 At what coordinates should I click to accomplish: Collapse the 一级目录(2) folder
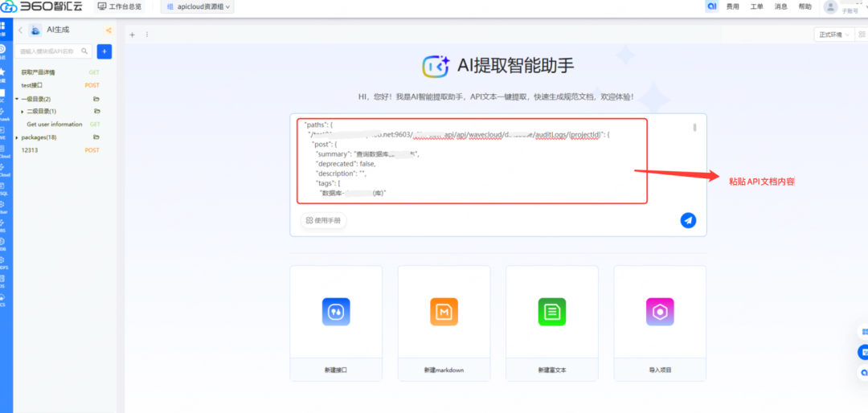(x=17, y=99)
